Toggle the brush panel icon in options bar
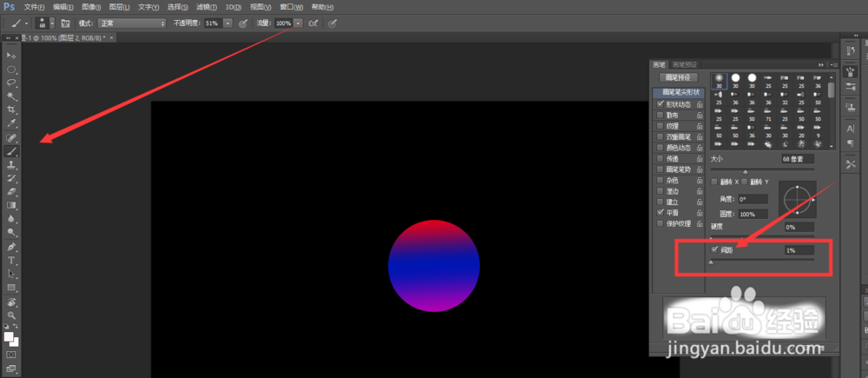868x378 pixels. point(65,23)
